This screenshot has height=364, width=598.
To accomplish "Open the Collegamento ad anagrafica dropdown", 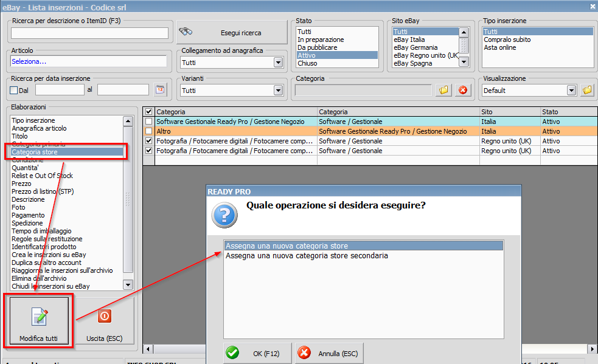I will 279,63.
